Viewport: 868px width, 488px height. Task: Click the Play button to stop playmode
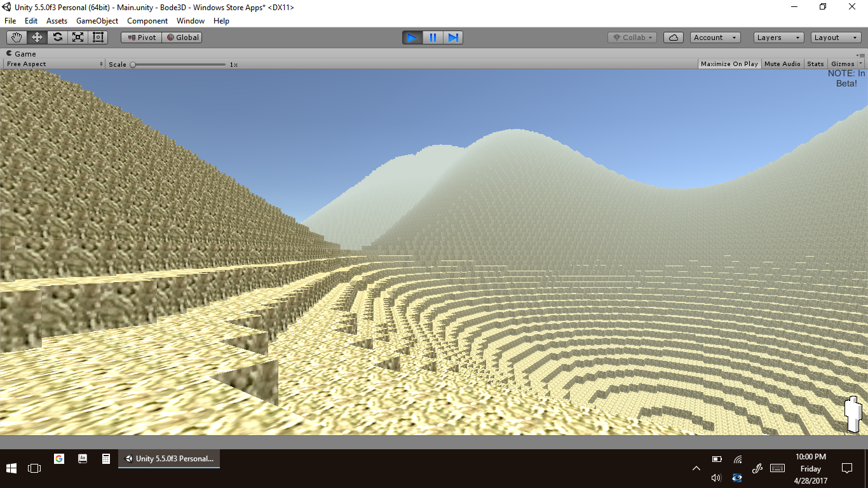[412, 37]
